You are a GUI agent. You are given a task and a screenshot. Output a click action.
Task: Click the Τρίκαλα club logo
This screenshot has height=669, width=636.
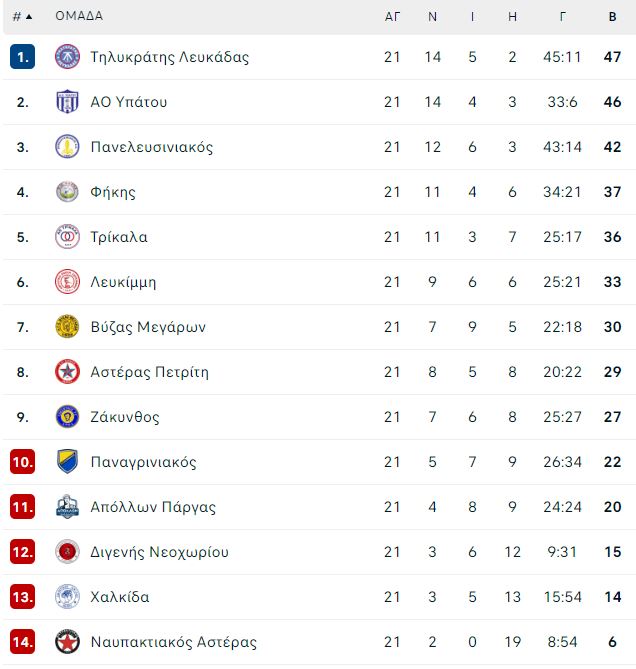click(67, 236)
